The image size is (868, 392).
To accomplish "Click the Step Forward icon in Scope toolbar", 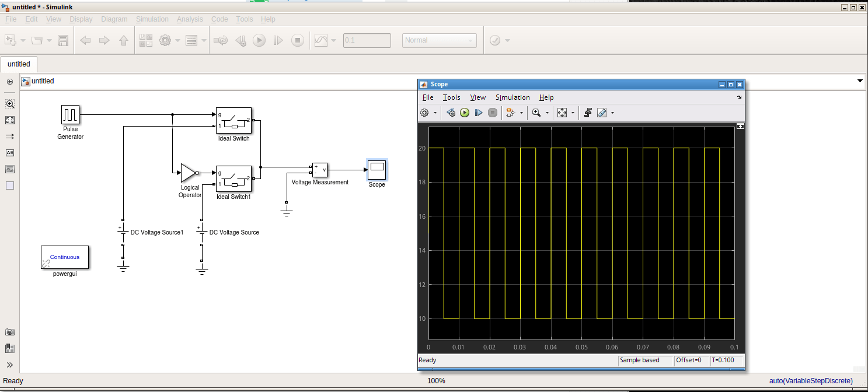I will tap(479, 113).
